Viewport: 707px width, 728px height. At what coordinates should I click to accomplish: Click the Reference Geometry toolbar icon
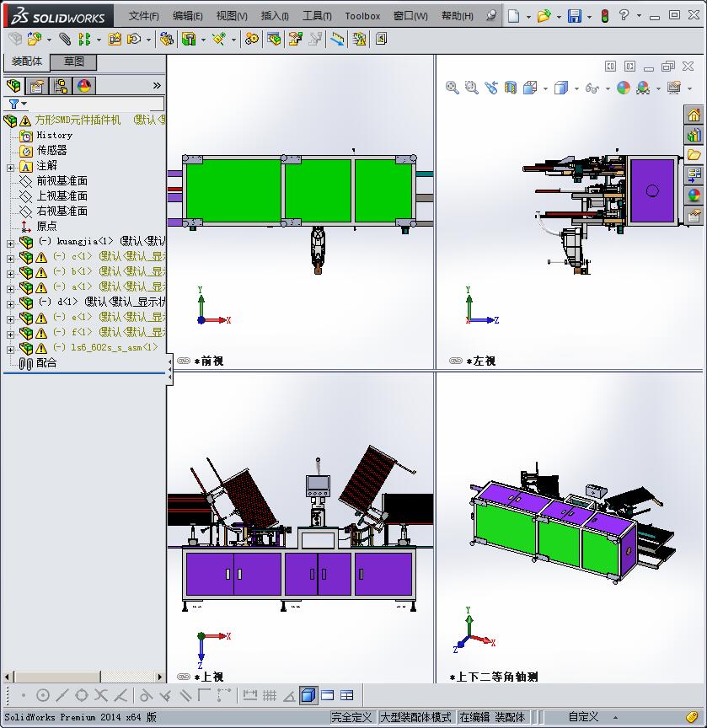(x=218, y=39)
